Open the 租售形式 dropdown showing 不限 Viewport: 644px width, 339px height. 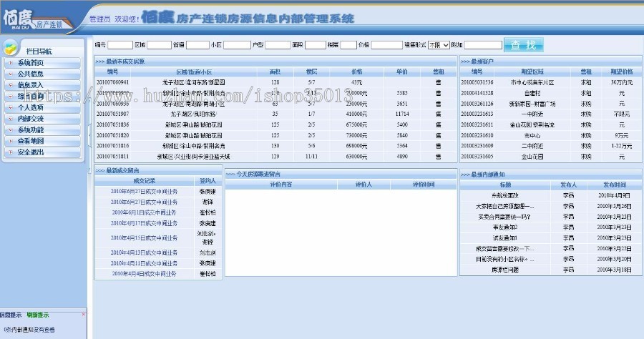tap(439, 45)
